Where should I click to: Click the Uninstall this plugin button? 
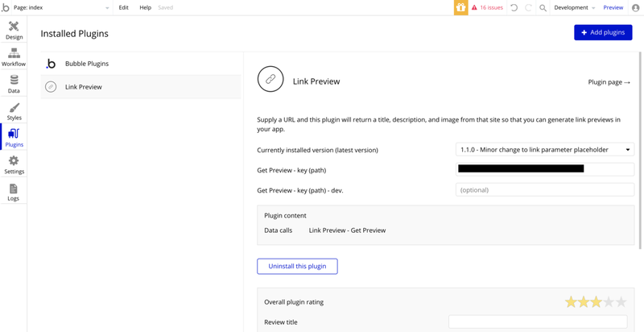297,266
